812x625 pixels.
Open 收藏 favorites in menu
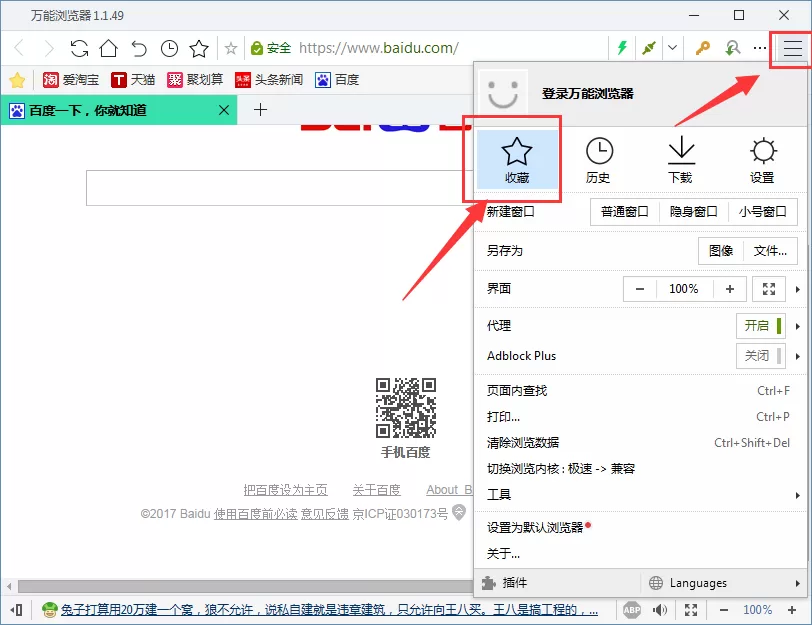click(517, 160)
